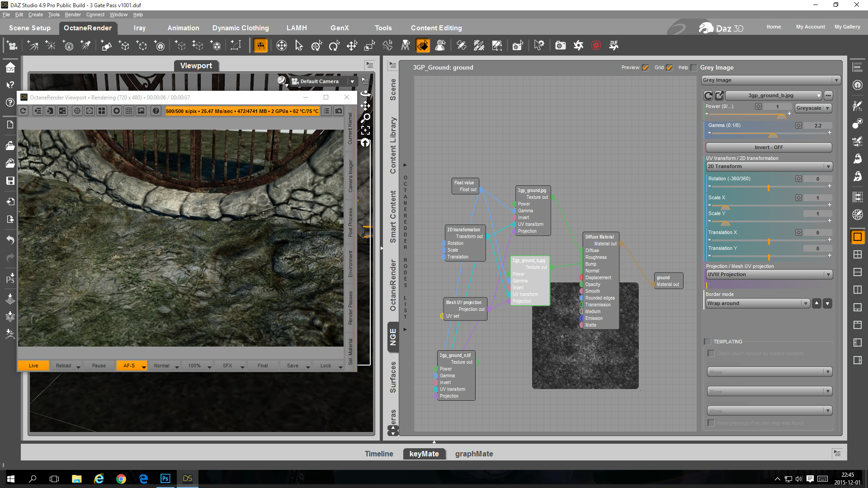Open Photoshop from the Windows taskbar
The height and width of the screenshot is (488, 868).
point(165,479)
